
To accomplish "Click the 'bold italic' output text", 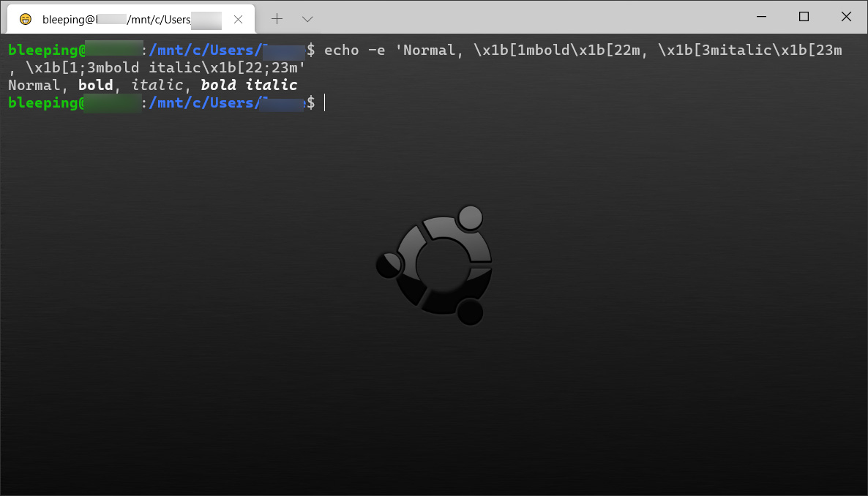I will 249,86.
